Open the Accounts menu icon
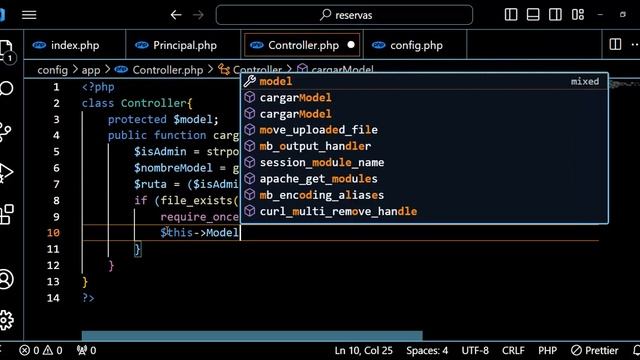The height and width of the screenshot is (360, 640). click(x=7, y=280)
